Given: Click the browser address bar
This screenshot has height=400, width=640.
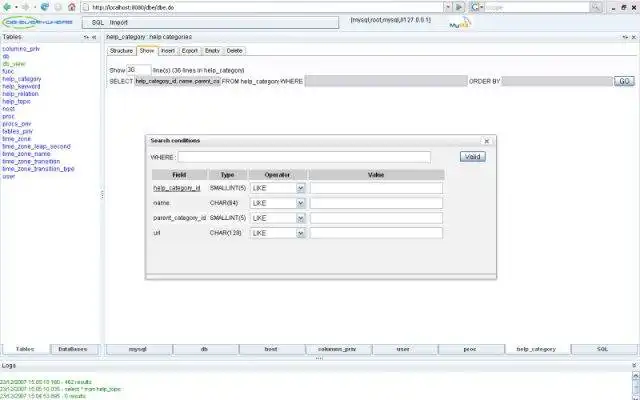Looking at the screenshot, I should point(262,7).
